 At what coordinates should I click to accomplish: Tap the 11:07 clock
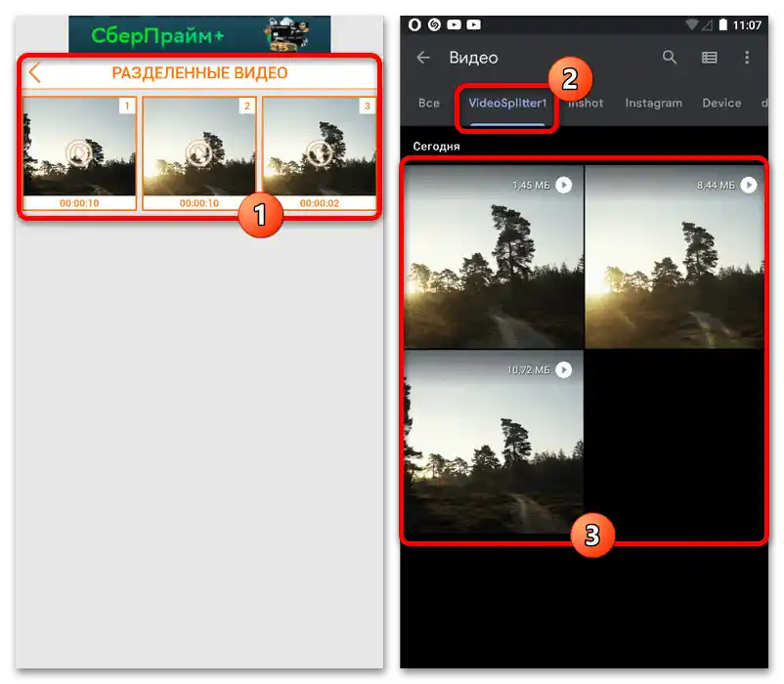click(747, 25)
